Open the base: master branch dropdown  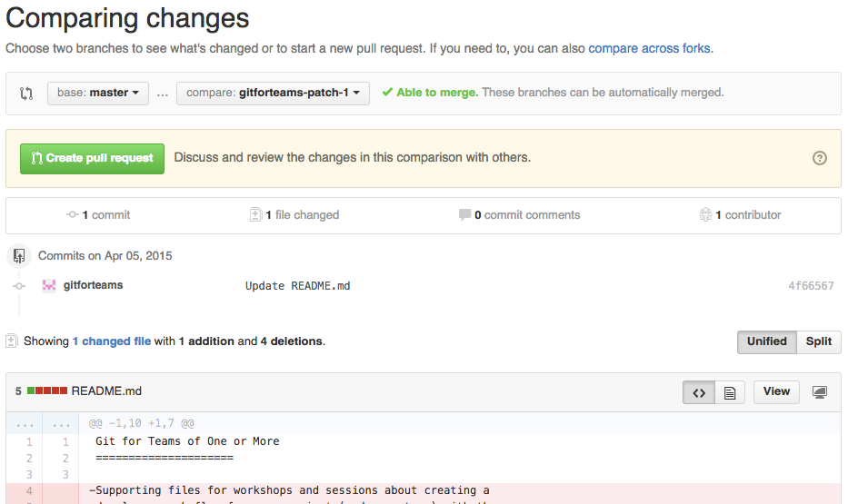tap(98, 93)
